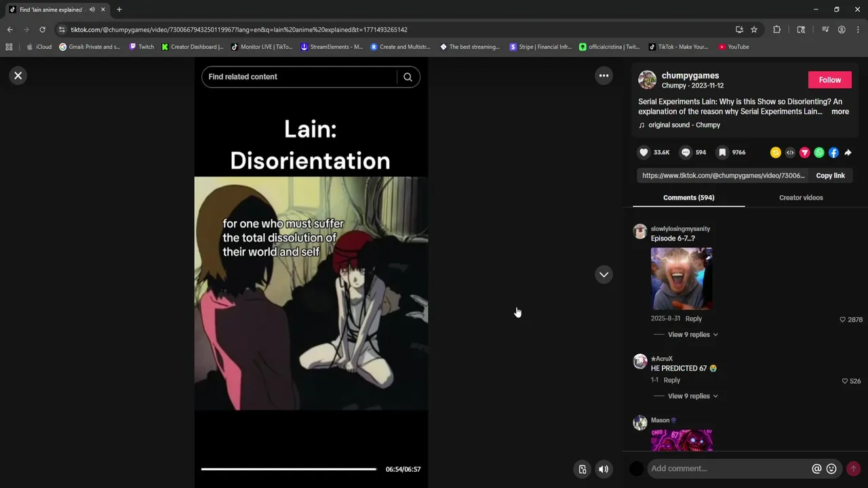Viewport: 868px width, 488px height.
Task: Open YouTube bookmark
Action: point(734,47)
